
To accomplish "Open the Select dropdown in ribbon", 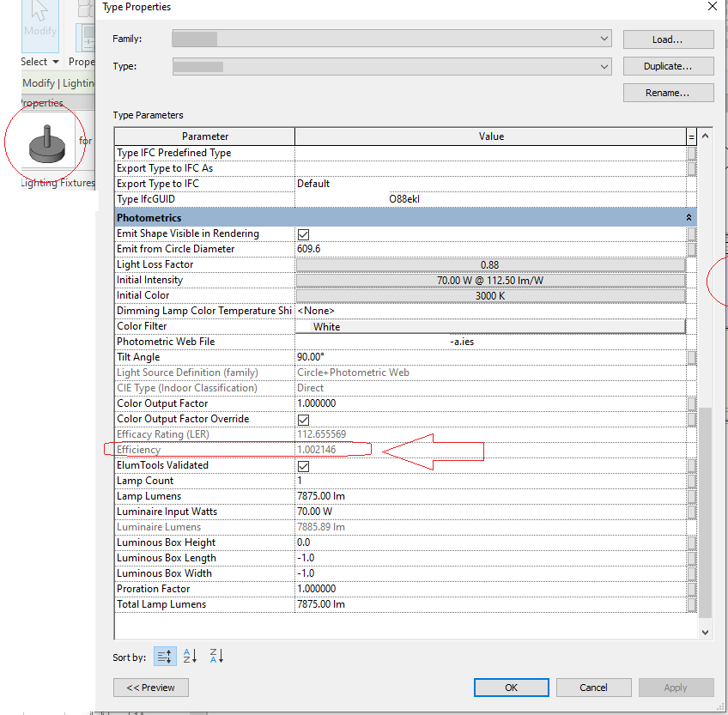I will pos(39,62).
